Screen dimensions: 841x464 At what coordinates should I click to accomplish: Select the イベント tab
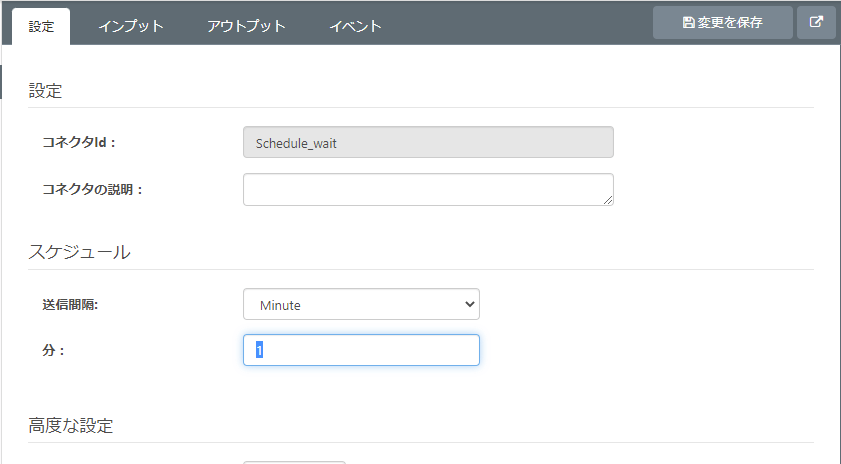[356, 27]
